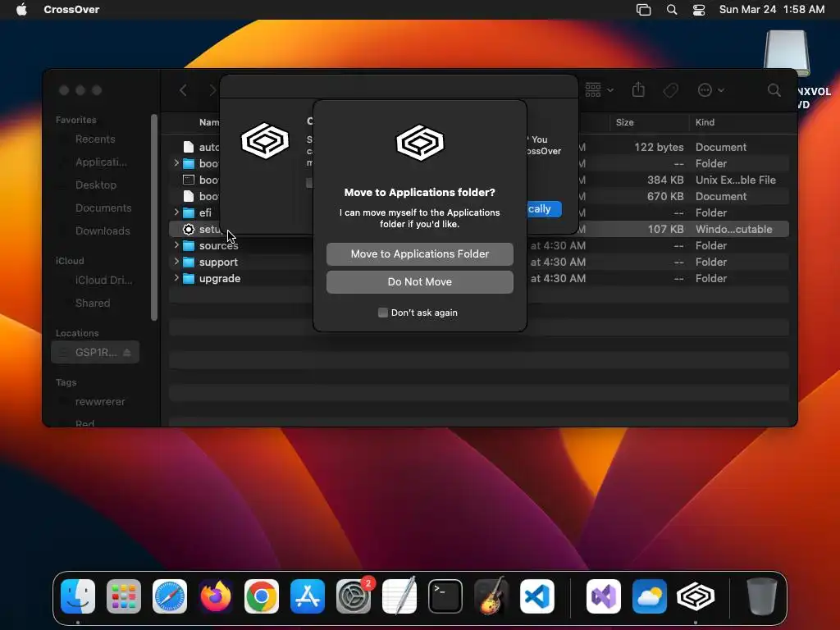
Task: Click the Finder sidebar scrollbar
Action: 154,217
